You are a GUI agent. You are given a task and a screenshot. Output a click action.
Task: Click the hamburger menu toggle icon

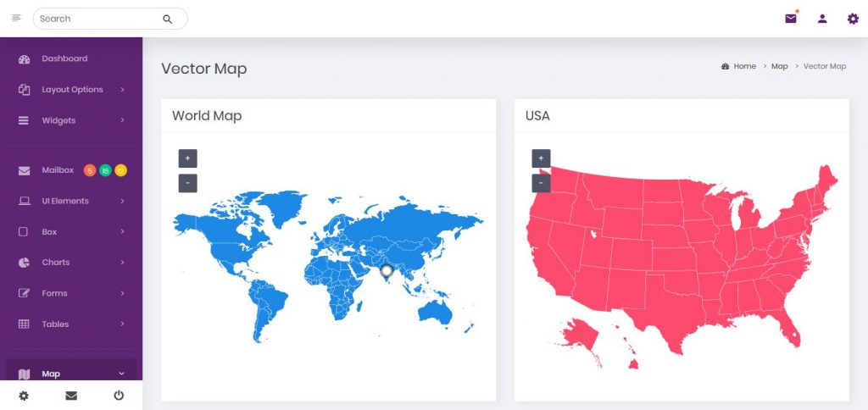[16, 18]
